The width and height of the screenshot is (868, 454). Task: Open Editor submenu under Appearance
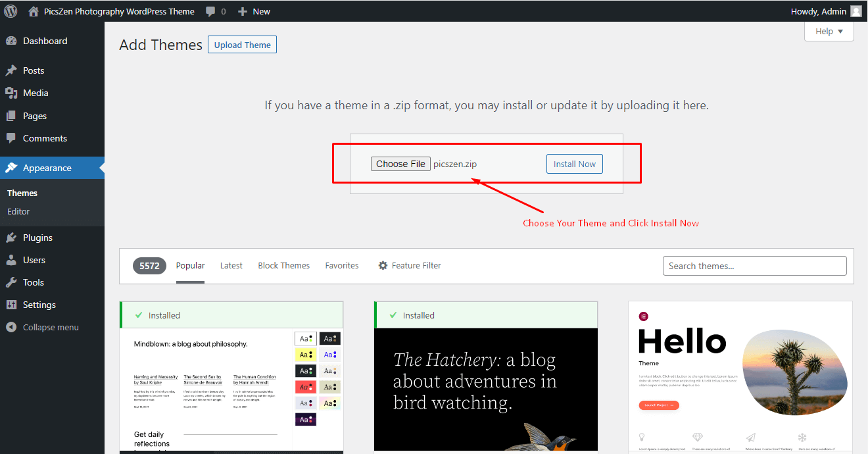point(18,211)
